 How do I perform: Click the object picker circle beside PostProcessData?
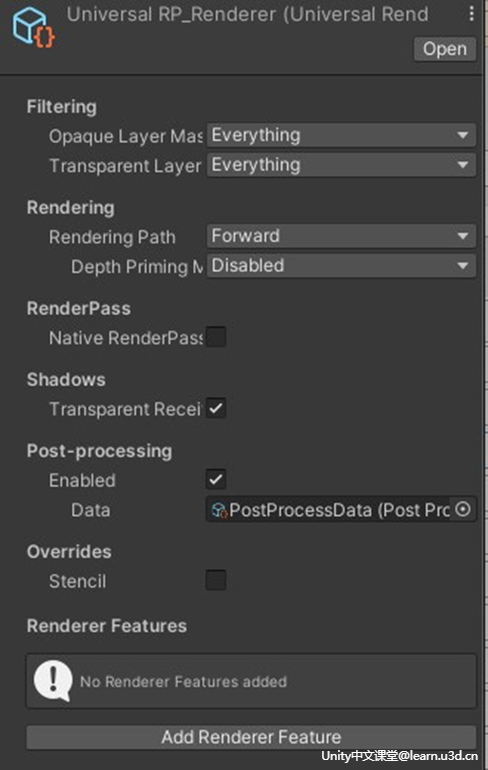pyautogui.click(x=462, y=509)
